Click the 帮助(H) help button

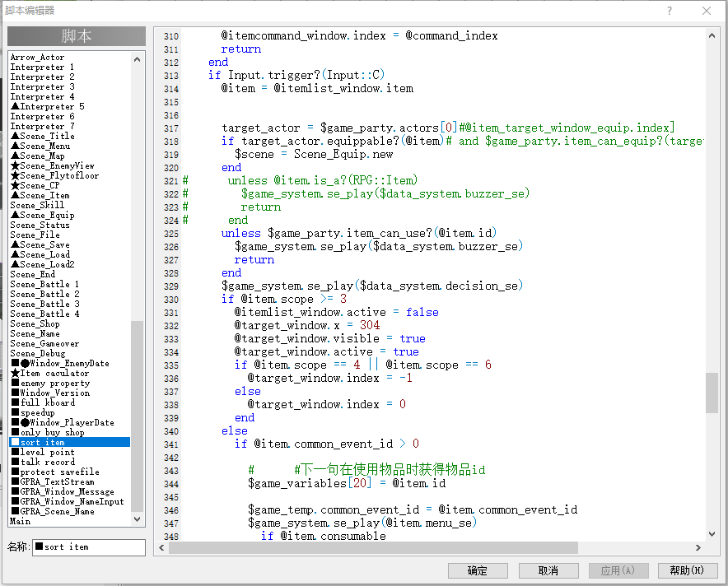[688, 570]
